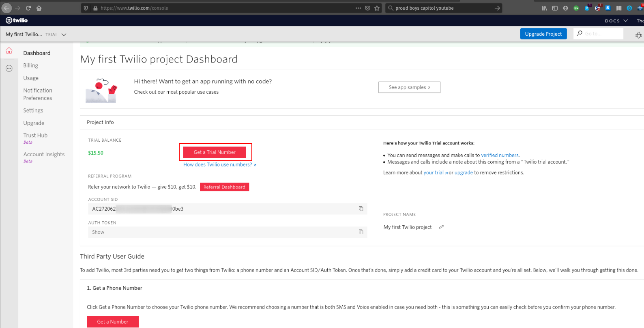Click the debugger bug icon
This screenshot has width=644, height=328.
click(x=638, y=35)
